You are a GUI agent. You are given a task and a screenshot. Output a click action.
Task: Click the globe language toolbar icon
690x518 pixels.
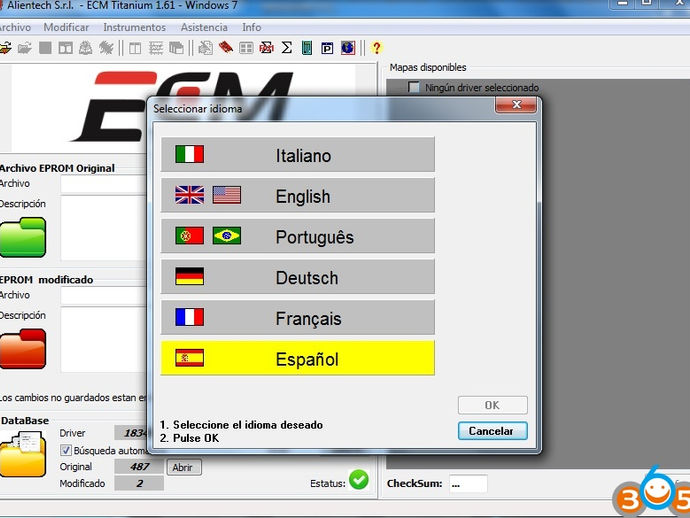coord(348,48)
